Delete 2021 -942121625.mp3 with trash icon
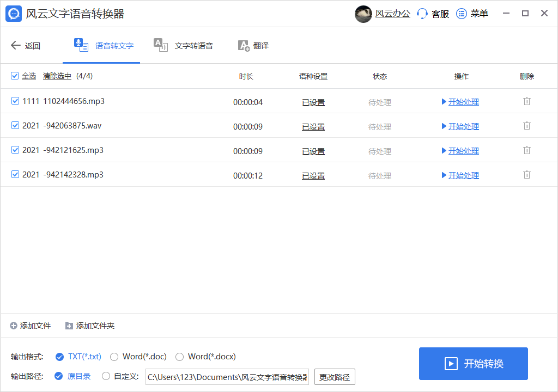This screenshot has height=392, width=558. [x=527, y=150]
